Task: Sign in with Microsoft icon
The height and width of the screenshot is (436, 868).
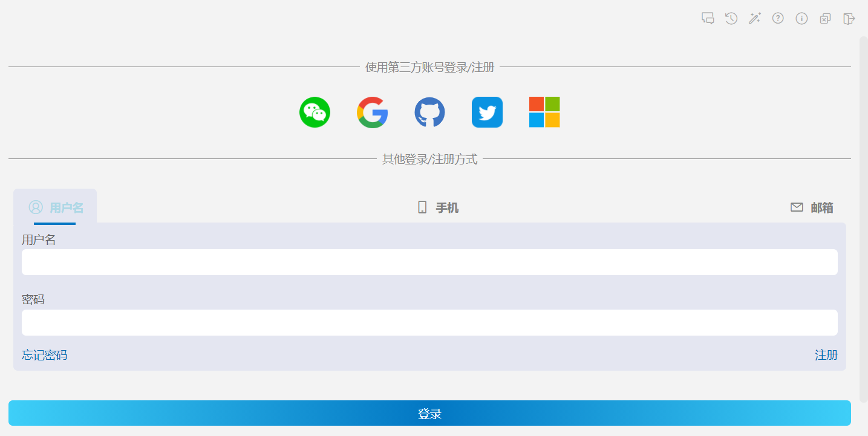Action: pos(544,112)
